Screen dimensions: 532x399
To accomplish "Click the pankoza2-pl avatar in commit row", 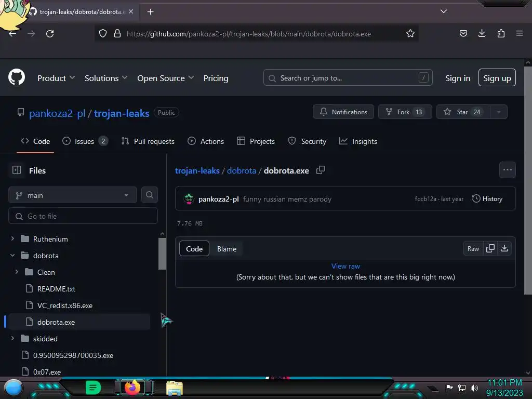I will (x=189, y=199).
